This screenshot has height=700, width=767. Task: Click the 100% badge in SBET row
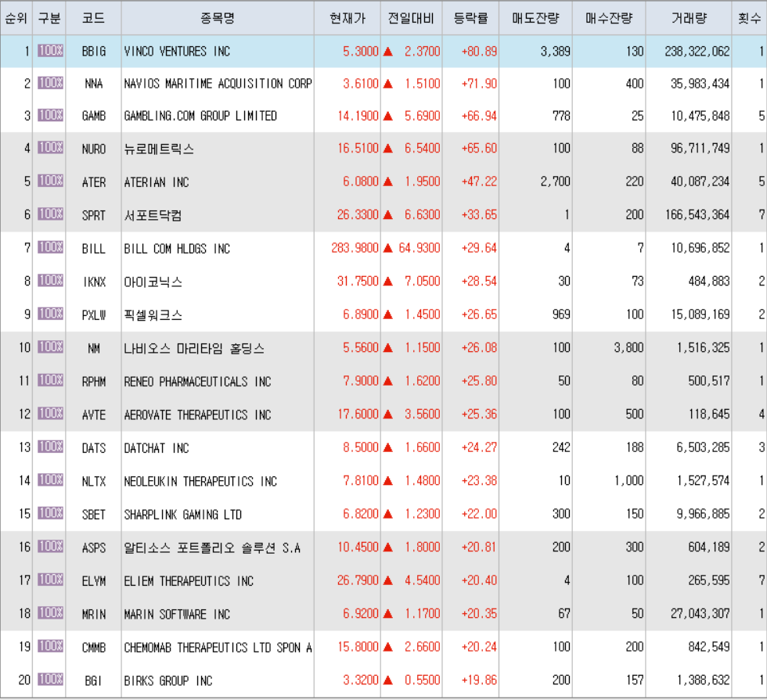pos(50,513)
